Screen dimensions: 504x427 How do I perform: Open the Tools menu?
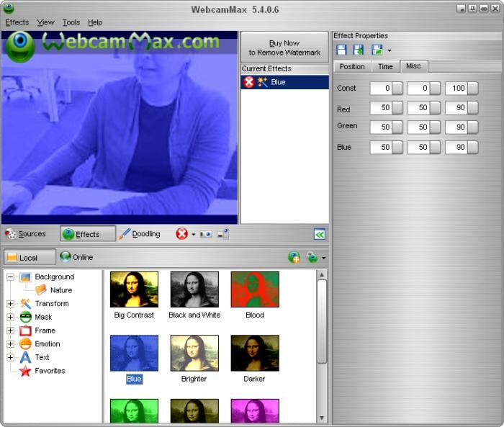tap(71, 22)
